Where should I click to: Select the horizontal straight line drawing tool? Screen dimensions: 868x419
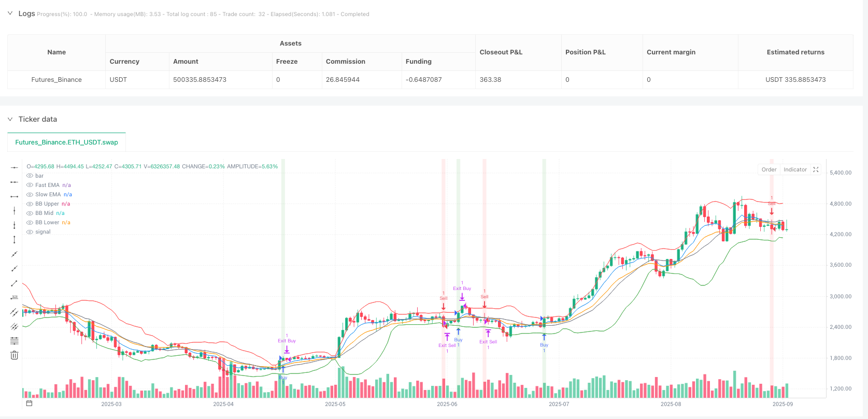click(x=15, y=167)
